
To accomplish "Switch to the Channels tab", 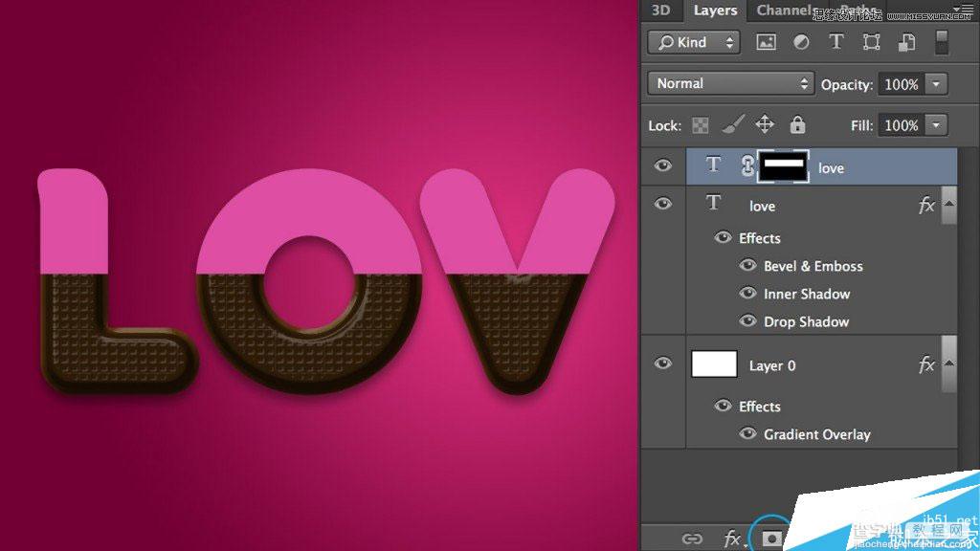I will (x=787, y=10).
